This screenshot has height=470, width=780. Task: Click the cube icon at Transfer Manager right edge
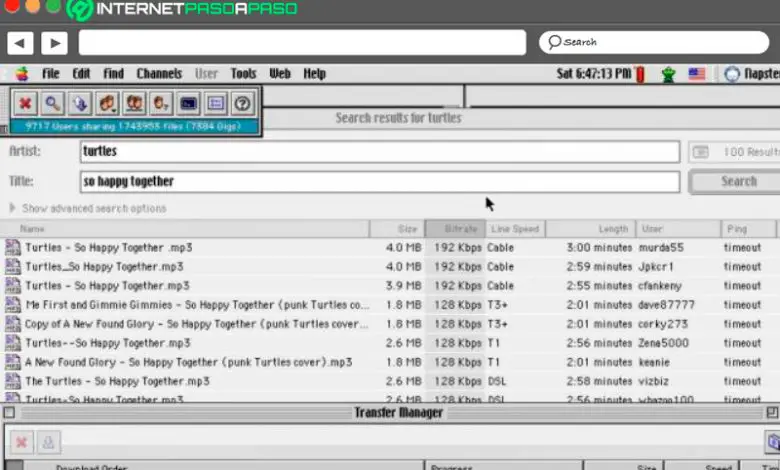click(773, 442)
